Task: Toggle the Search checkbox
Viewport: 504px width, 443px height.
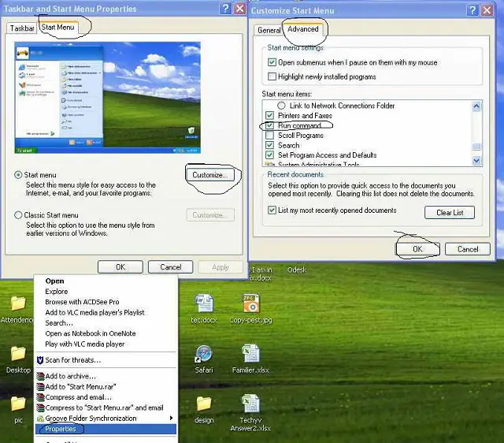Action: point(269,145)
